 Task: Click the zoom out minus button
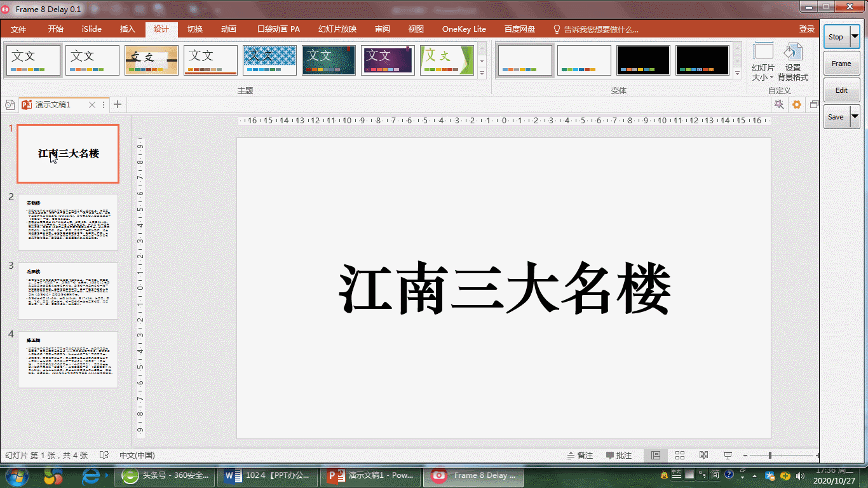pos(744,456)
